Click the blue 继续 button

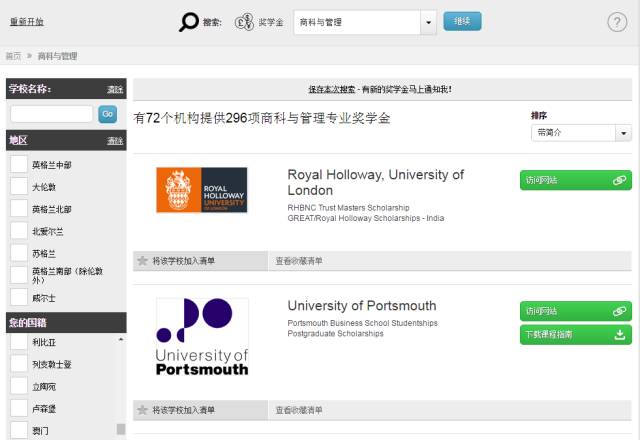pyautogui.click(x=462, y=21)
